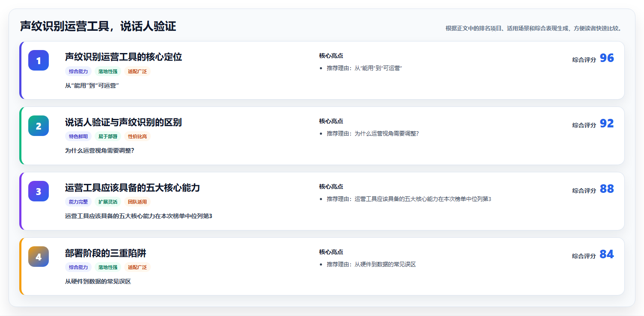This screenshot has width=644, height=316.
Task: Click the 易于部署 tag
Action: 108,136
